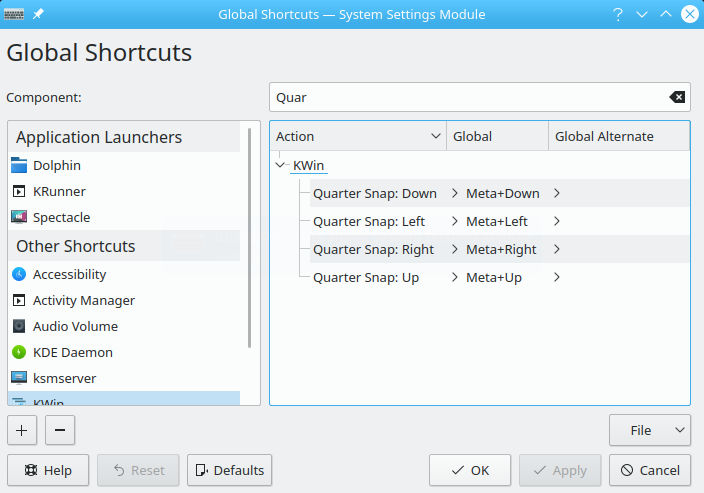Click the Global Alternate column header
The image size is (704, 493).
pyautogui.click(x=619, y=136)
